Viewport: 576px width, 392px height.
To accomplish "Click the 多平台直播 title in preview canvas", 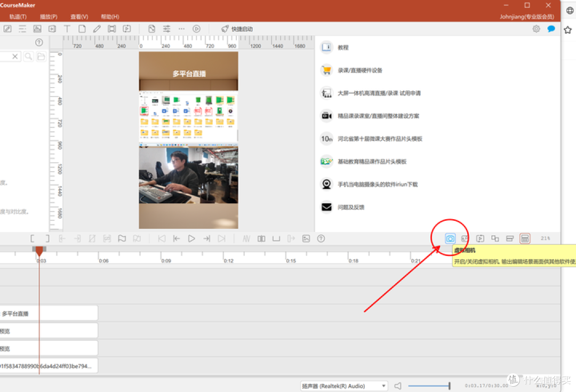I will pos(189,74).
